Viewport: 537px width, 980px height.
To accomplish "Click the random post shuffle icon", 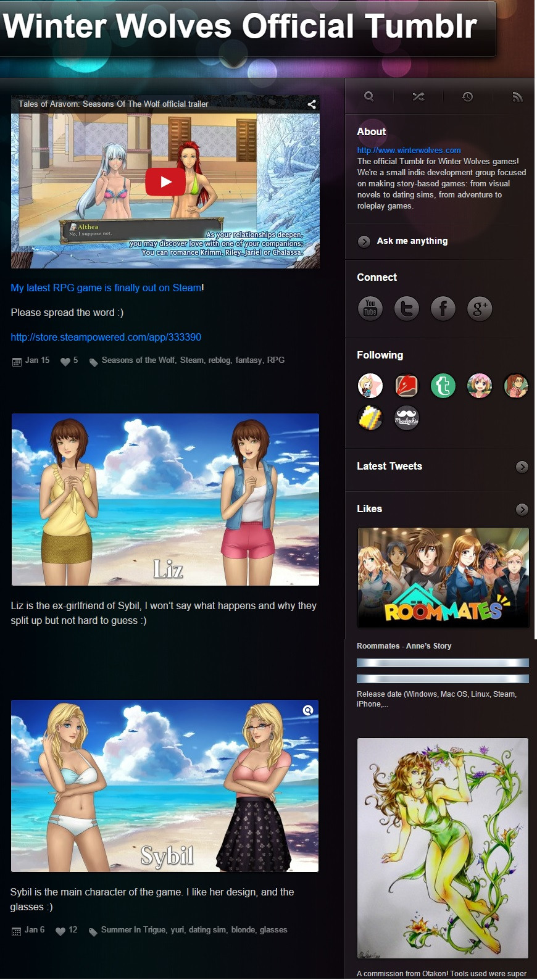I will (418, 96).
